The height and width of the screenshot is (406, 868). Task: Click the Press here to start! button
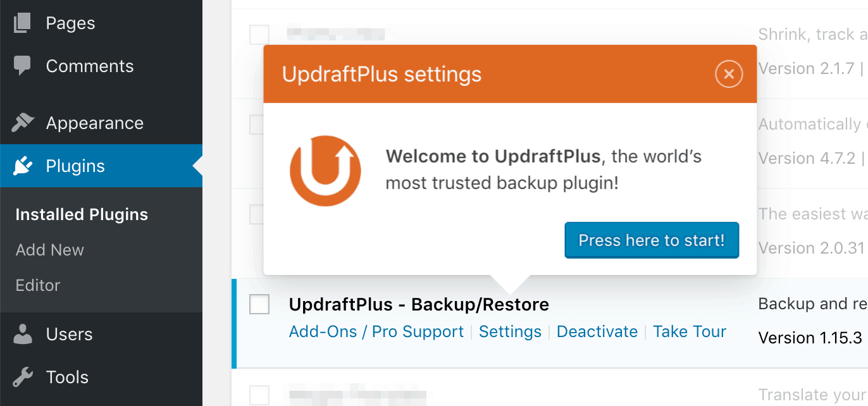(652, 240)
